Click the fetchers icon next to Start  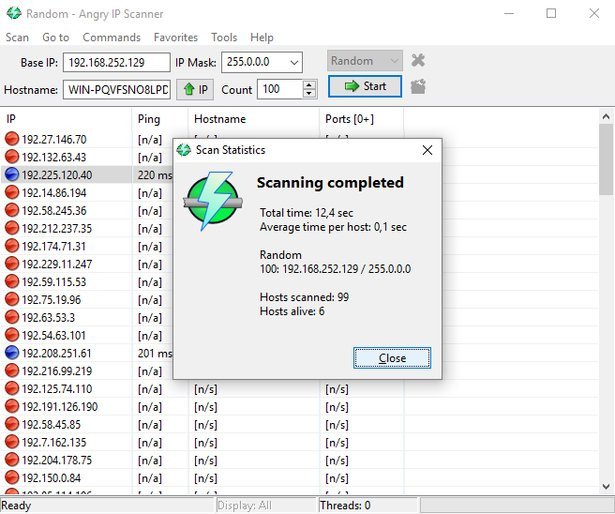pyautogui.click(x=418, y=87)
